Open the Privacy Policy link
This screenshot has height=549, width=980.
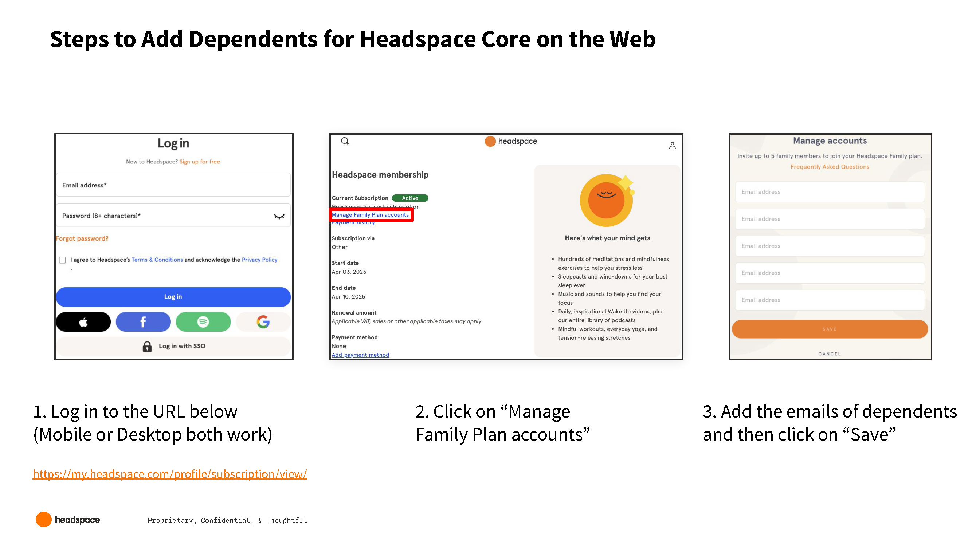260,260
